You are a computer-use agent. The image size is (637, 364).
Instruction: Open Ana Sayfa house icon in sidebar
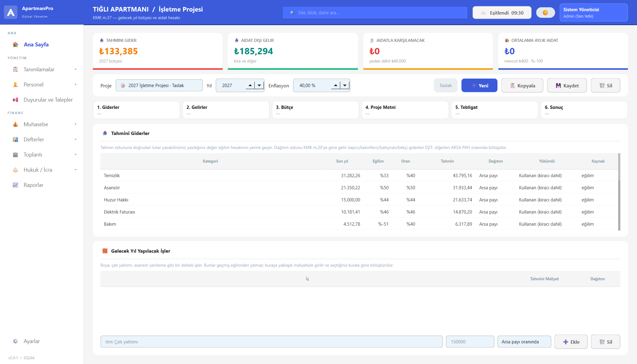(x=15, y=45)
